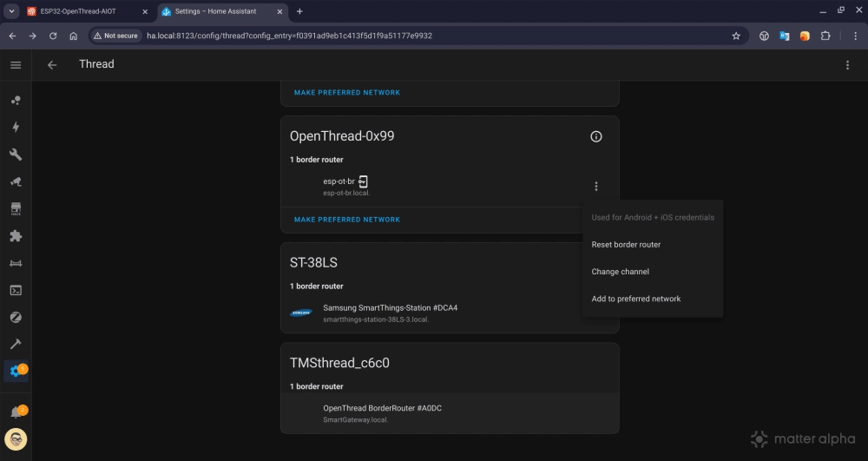This screenshot has width=868, height=461.
Task: Select Reset border router menu option
Action: [626, 245]
